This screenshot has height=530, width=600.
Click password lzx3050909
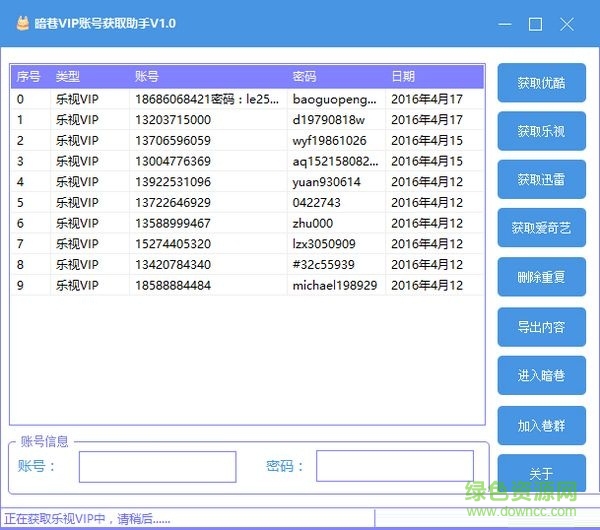click(324, 244)
